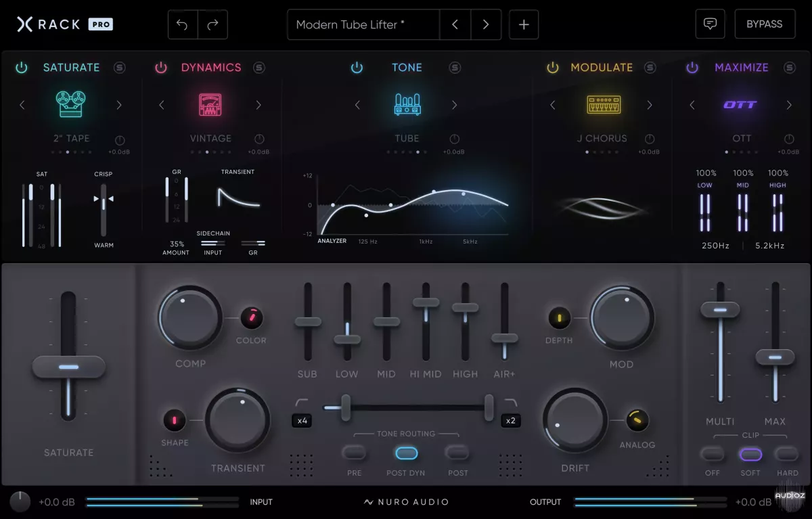Select HARD clip mode

pos(787,454)
